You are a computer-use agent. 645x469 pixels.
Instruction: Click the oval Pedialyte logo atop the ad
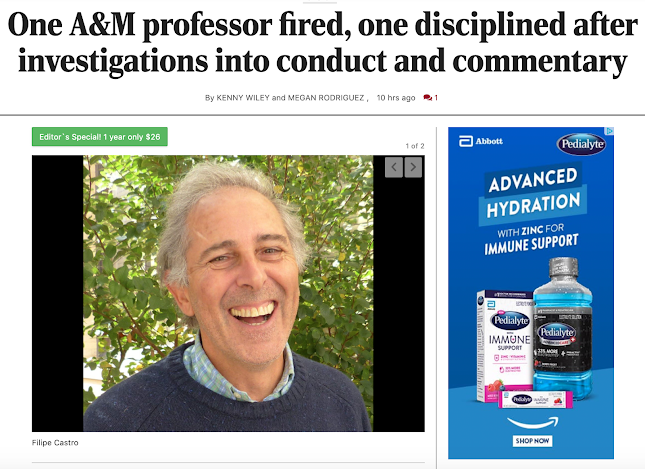tap(582, 144)
